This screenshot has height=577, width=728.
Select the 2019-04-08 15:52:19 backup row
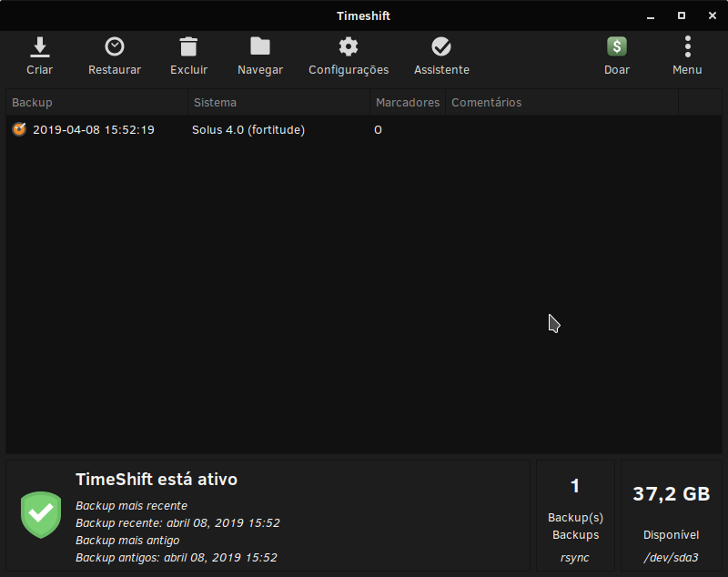pos(94,130)
